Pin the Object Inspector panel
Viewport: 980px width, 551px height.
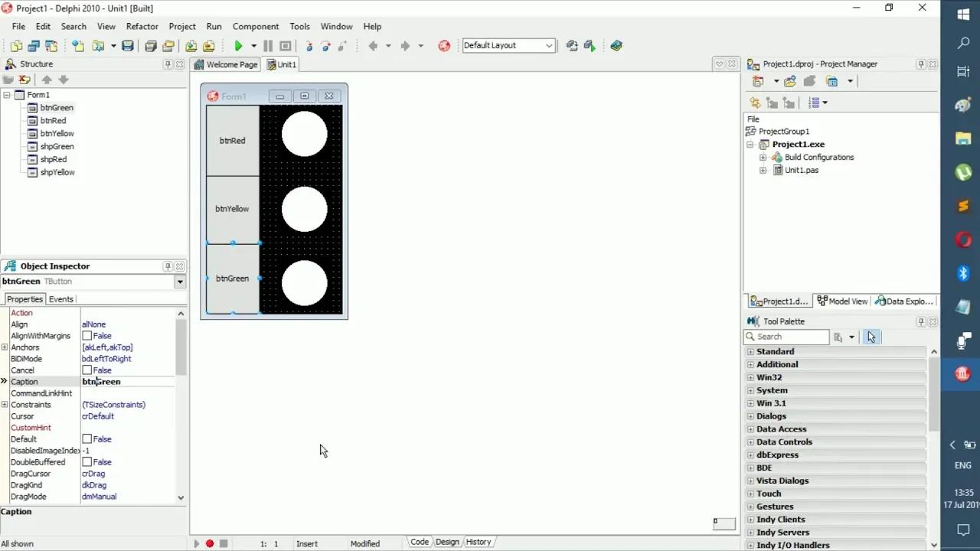coord(168,266)
